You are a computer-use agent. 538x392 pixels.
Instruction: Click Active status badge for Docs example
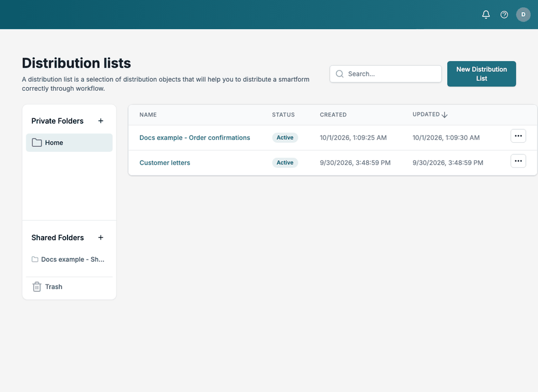coord(285,137)
